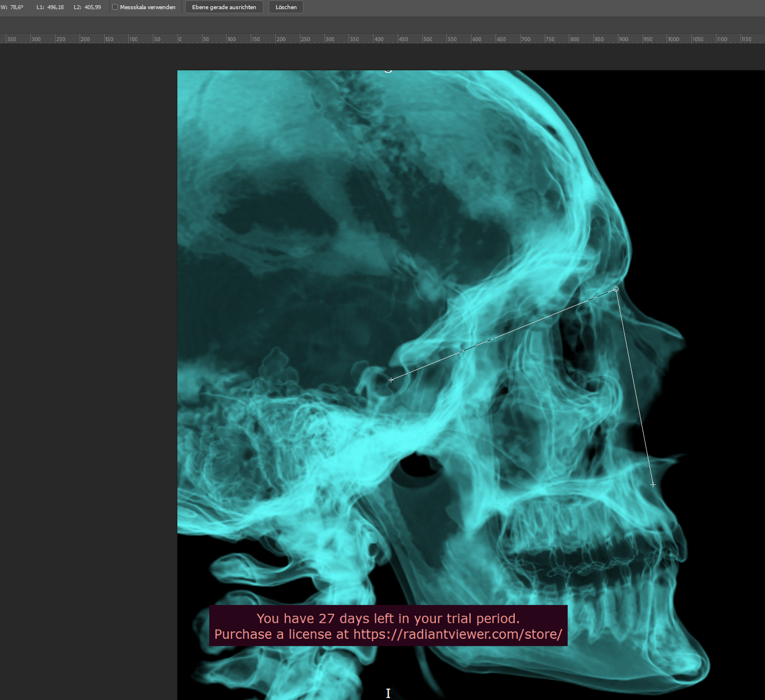Click the 600 mark on the horizontal ruler
The image size is (765, 700).
tap(476, 39)
